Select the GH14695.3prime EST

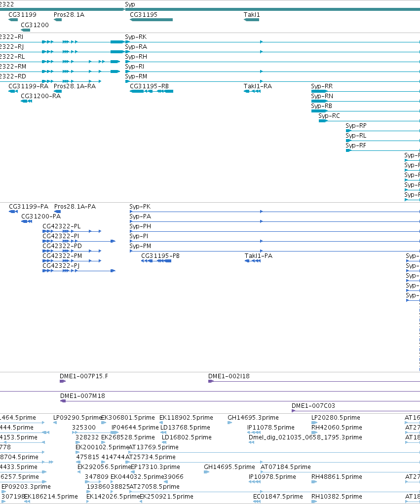(x=229, y=423)
